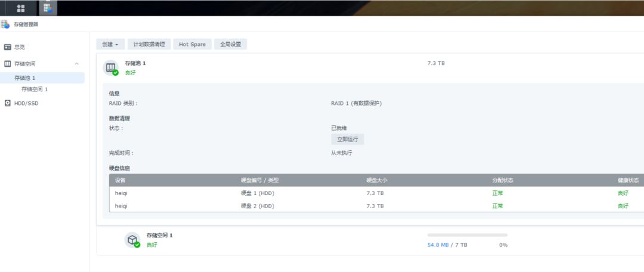Click the HDD/SSD sidebar icon
Image resolution: width=644 pixels, height=272 pixels.
pyautogui.click(x=7, y=103)
